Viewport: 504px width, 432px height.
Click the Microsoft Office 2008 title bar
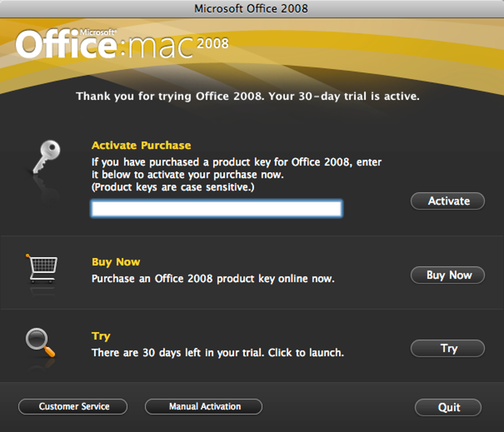click(x=251, y=8)
